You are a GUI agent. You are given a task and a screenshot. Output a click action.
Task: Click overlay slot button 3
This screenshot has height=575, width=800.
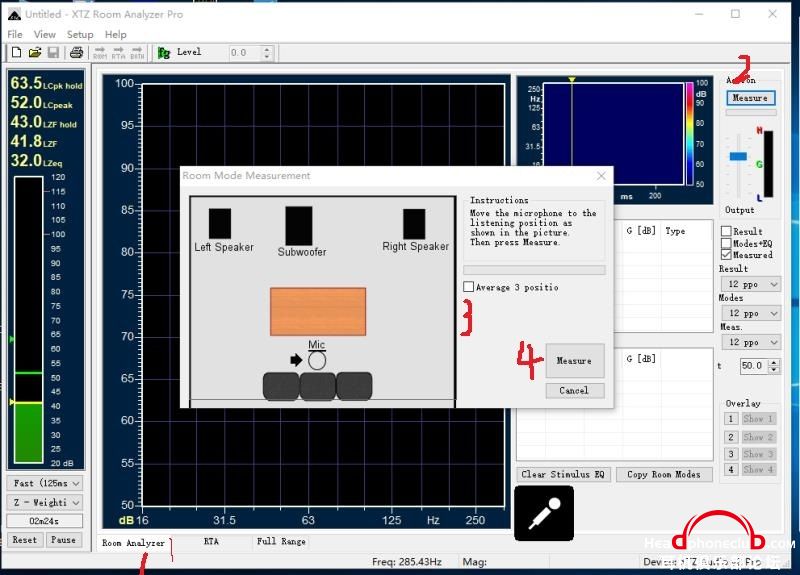(x=731, y=453)
